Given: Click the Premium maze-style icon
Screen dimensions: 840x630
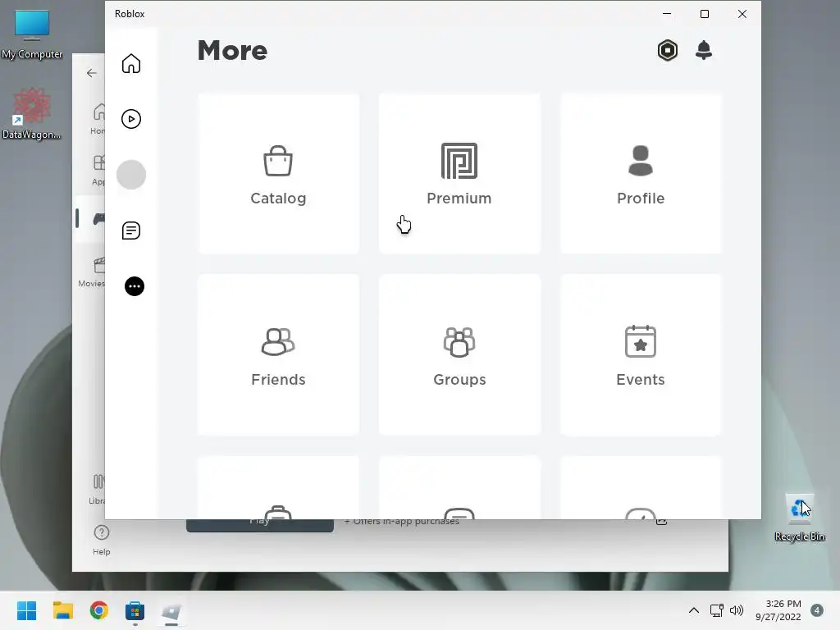Looking at the screenshot, I should click(459, 161).
